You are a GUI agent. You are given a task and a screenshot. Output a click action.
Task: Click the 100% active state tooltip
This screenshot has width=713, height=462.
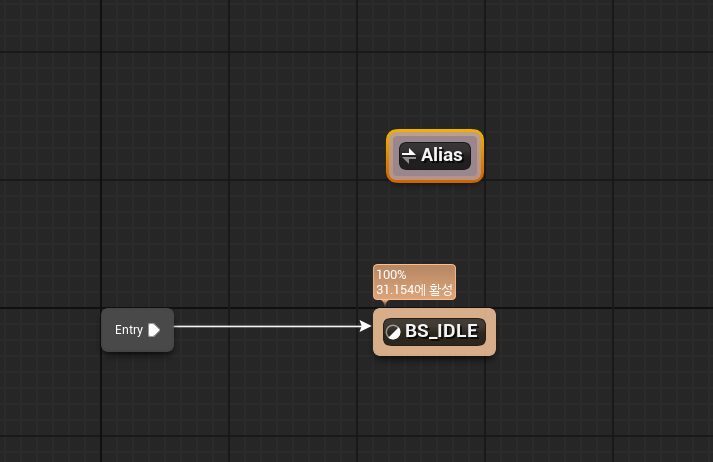(x=414, y=282)
